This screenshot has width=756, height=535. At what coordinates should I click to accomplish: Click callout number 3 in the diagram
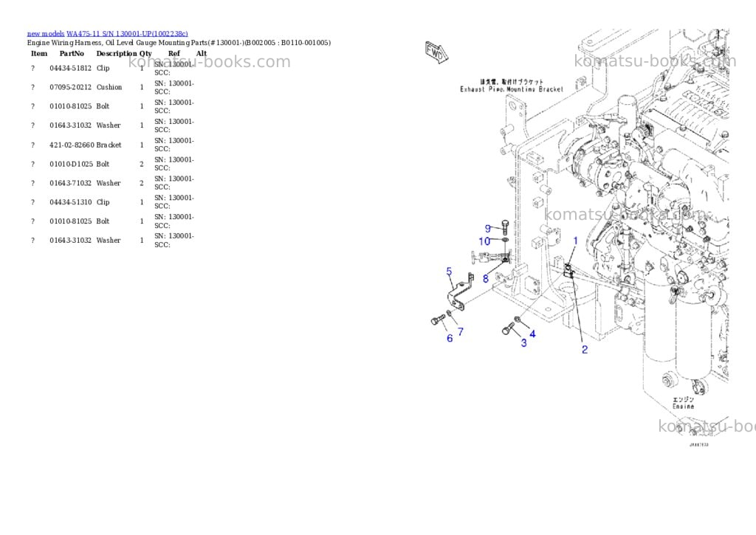click(x=524, y=342)
